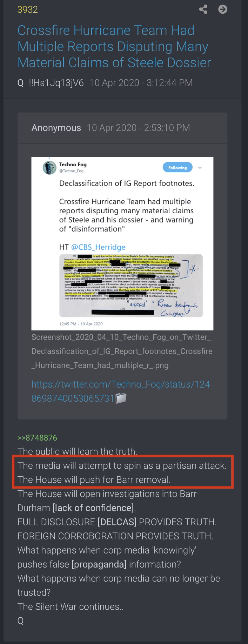248x644 pixels.
Task: Open the post number 3932 link
Action: tap(27, 9)
